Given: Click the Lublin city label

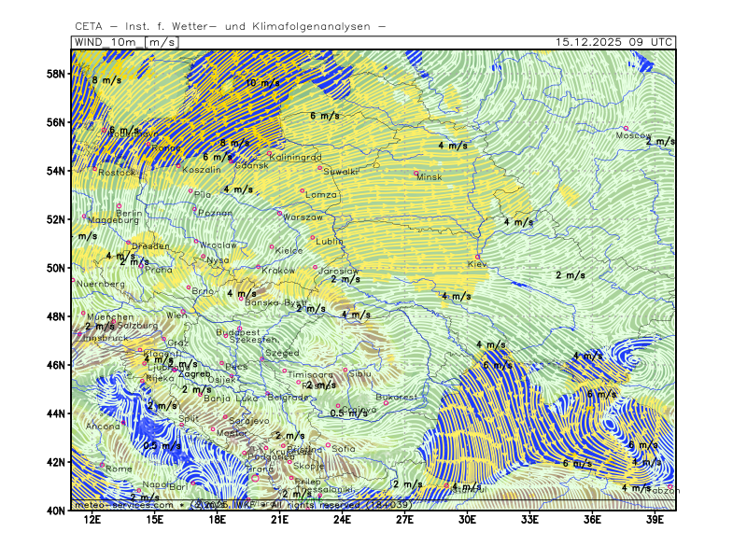Looking at the screenshot, I should click(x=330, y=241).
